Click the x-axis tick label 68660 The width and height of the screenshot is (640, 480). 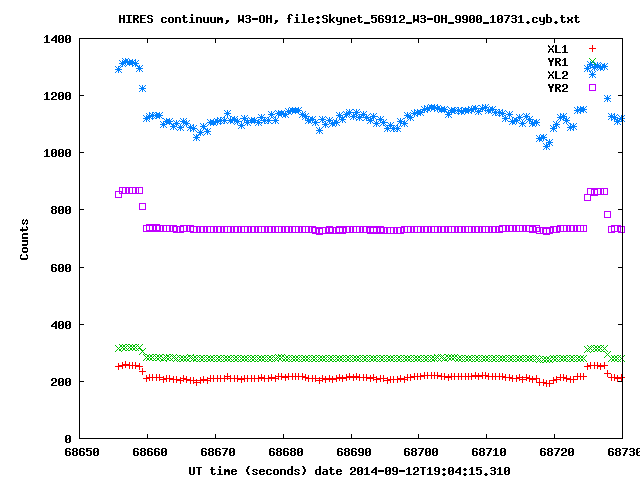click(150, 452)
